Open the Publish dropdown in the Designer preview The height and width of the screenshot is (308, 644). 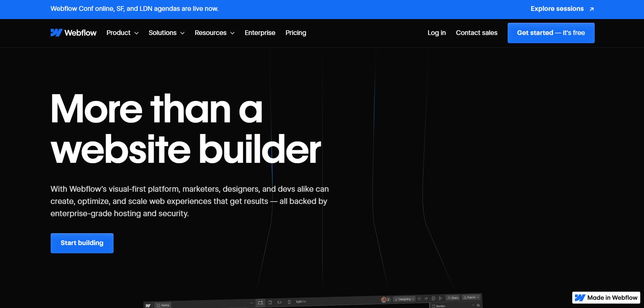[471, 297]
